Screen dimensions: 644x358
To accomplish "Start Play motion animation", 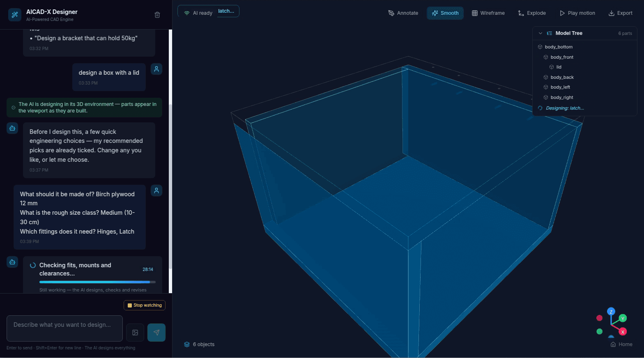I will [577, 13].
